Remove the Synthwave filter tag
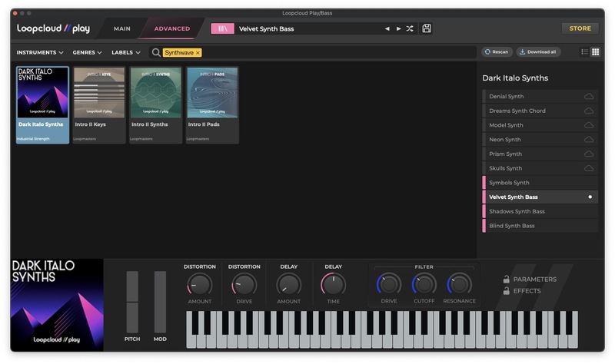 pyautogui.click(x=198, y=53)
